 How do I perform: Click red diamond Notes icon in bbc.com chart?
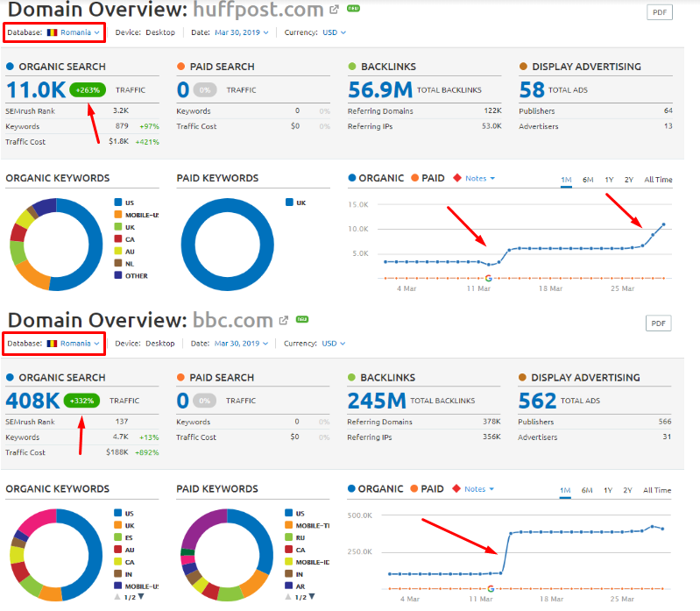point(456,488)
